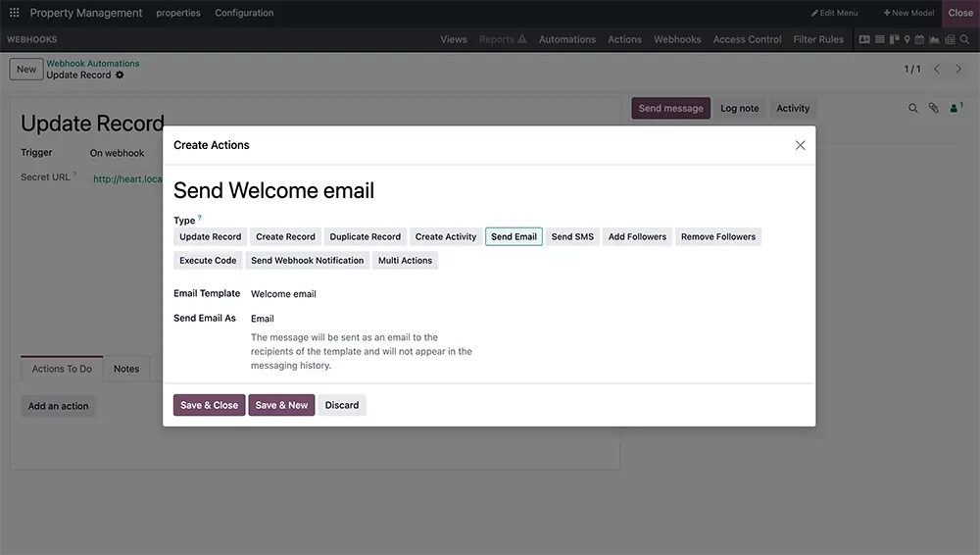
Task: Switch to the kanban view icon
Action: [x=894, y=39]
